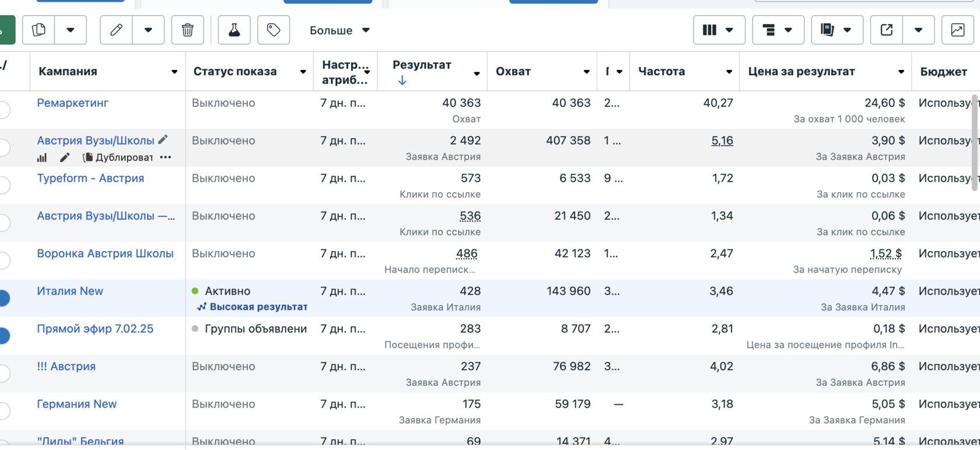Click the Охват column header
This screenshot has width=980, height=450.
[513, 72]
